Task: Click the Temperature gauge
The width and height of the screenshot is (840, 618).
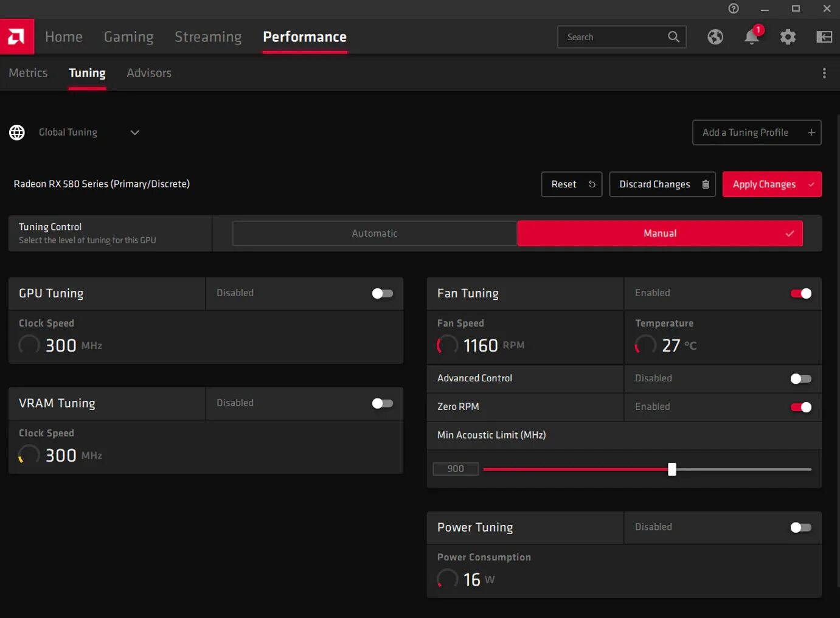Action: coord(645,345)
